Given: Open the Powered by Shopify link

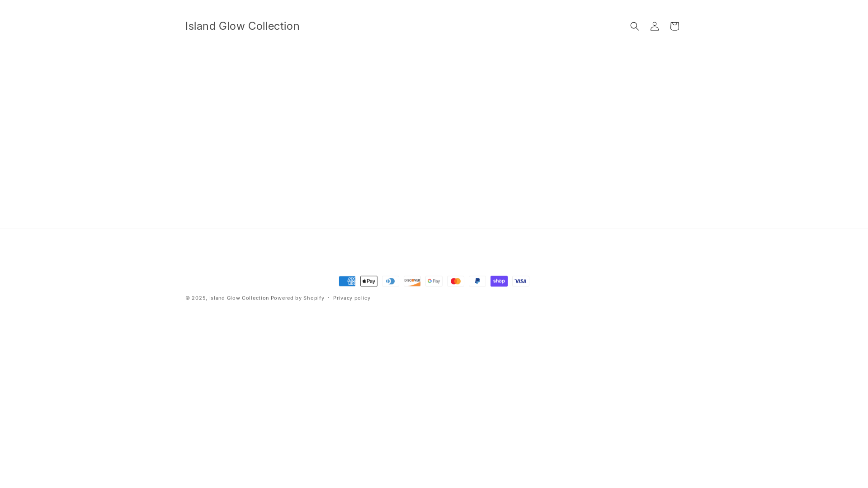Looking at the screenshot, I should [x=297, y=298].
